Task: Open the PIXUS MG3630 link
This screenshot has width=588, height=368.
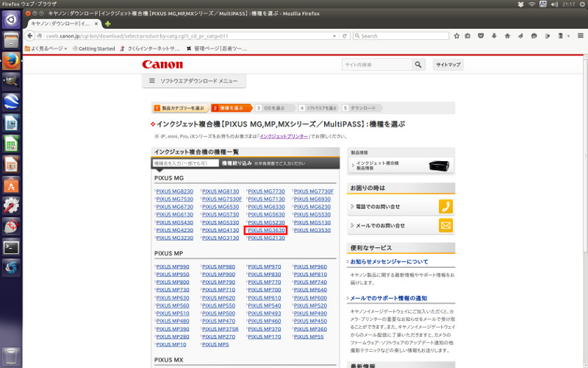Action: pos(266,230)
